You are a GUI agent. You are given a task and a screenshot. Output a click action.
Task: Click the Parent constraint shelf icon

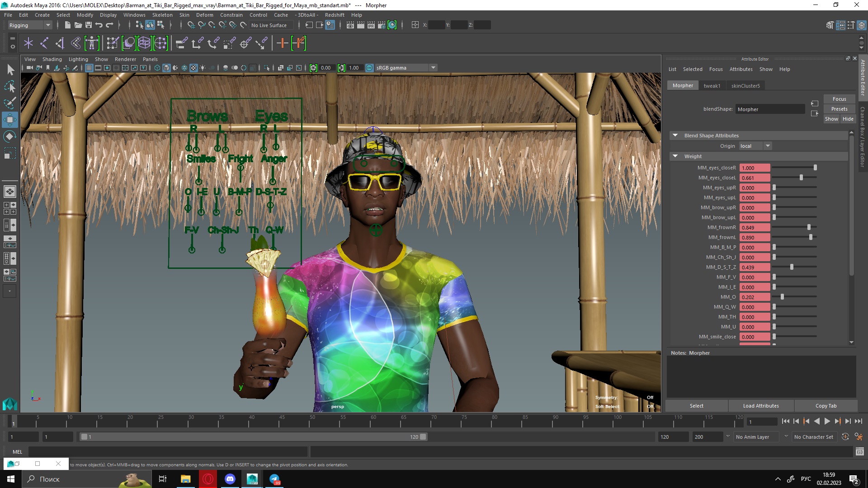pos(181,43)
